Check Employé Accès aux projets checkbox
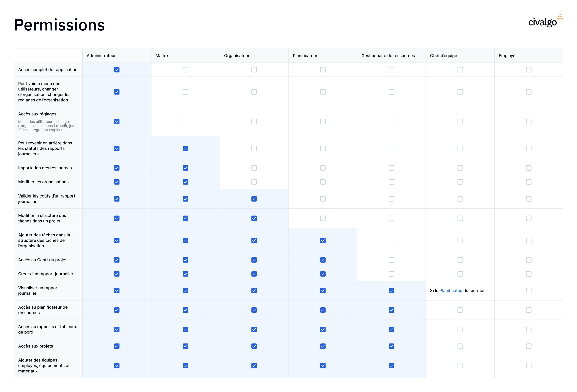 [528, 346]
